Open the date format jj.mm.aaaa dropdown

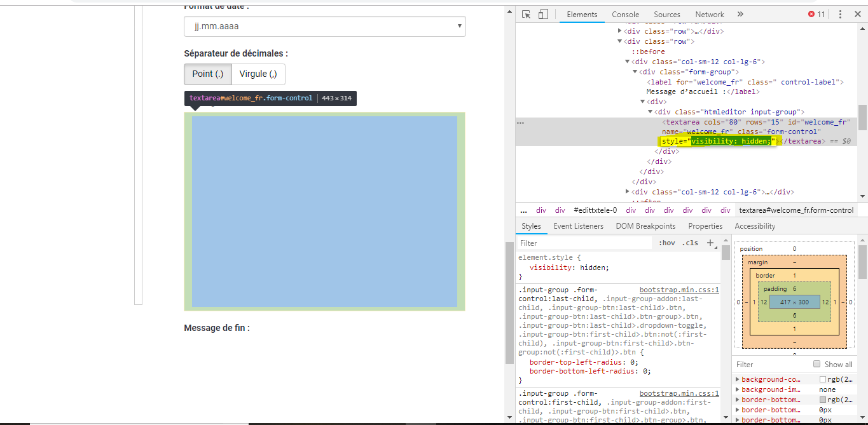tap(325, 27)
